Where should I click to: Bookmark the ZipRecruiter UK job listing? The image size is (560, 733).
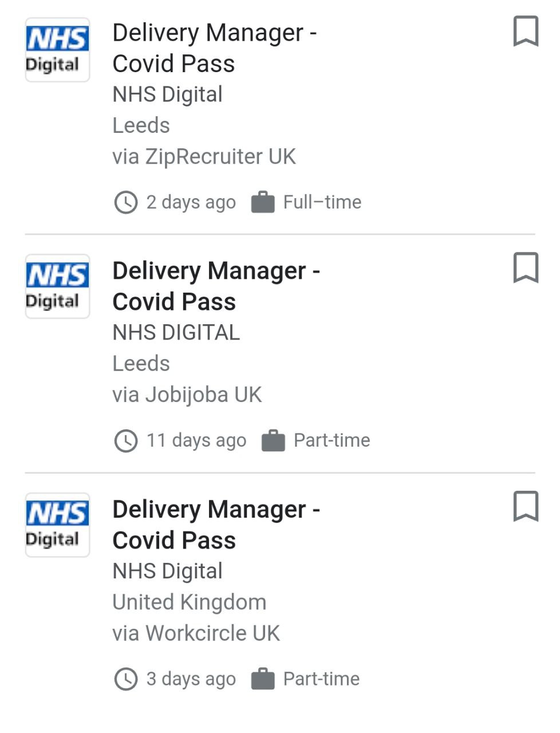525,31
